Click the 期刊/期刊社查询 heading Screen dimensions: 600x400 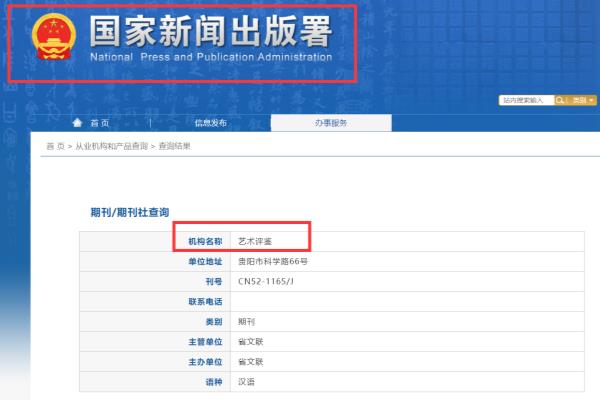[x=130, y=212]
